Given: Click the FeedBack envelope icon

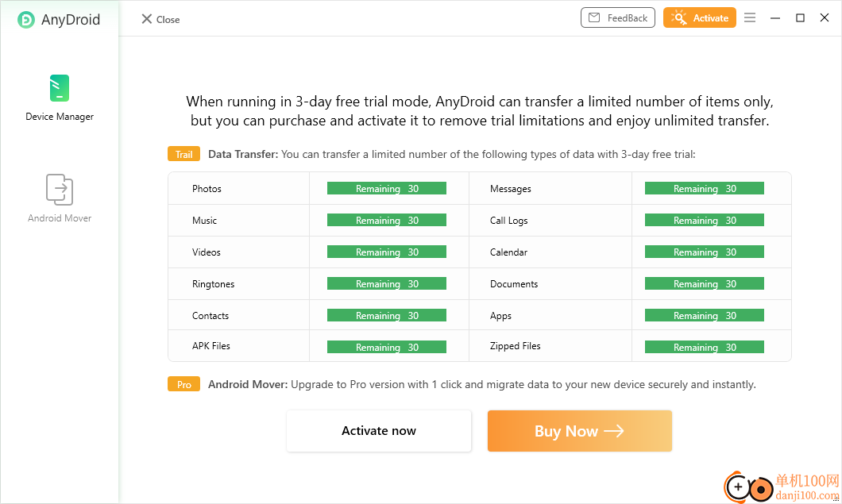Looking at the screenshot, I should pos(594,17).
